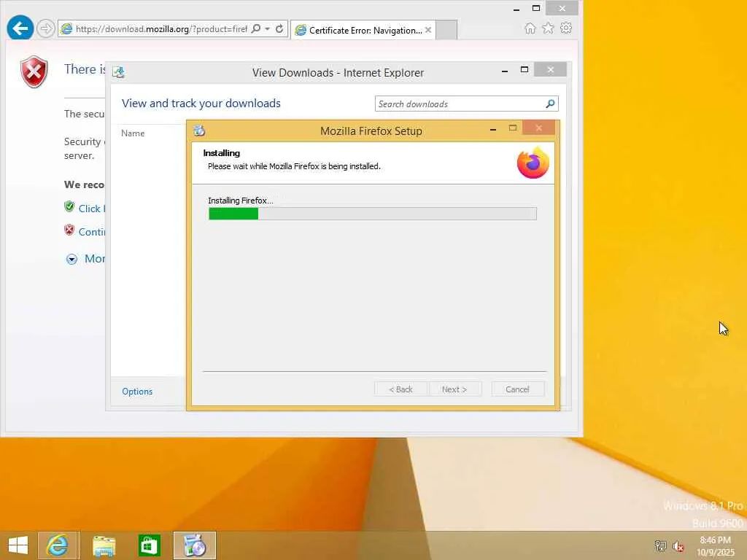The height and width of the screenshot is (560, 747).
Task: Click the Internet Explorer forward arrow button
Action: pos(46,28)
